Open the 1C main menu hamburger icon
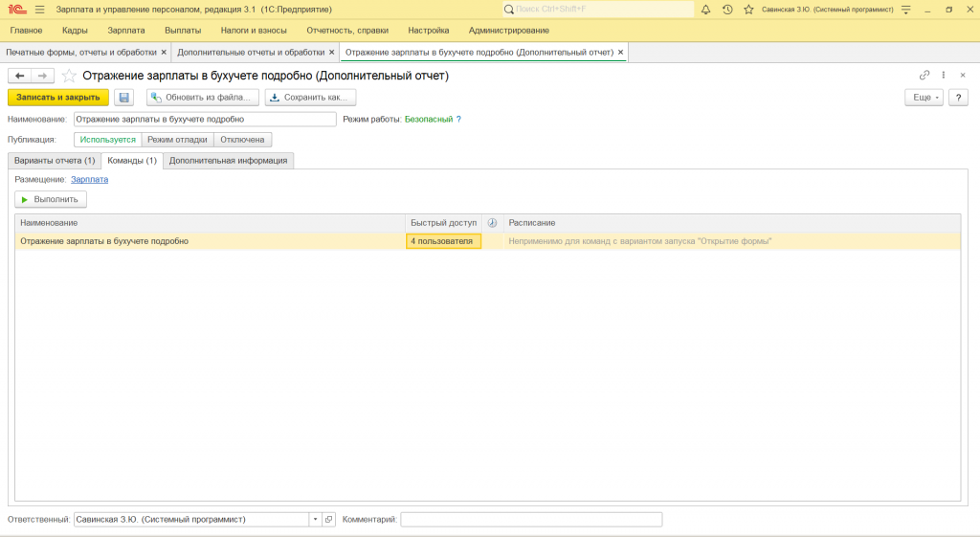Image resolution: width=980 pixels, height=537 pixels. tap(40, 10)
